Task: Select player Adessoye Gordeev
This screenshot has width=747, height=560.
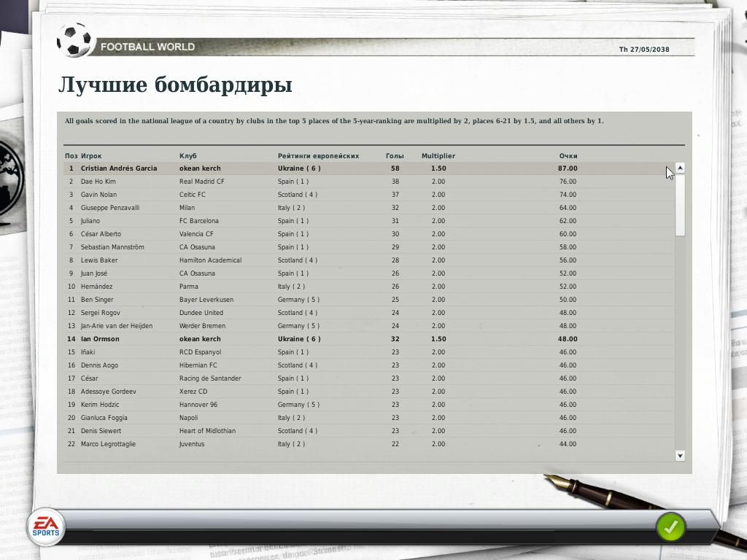Action: click(x=109, y=392)
